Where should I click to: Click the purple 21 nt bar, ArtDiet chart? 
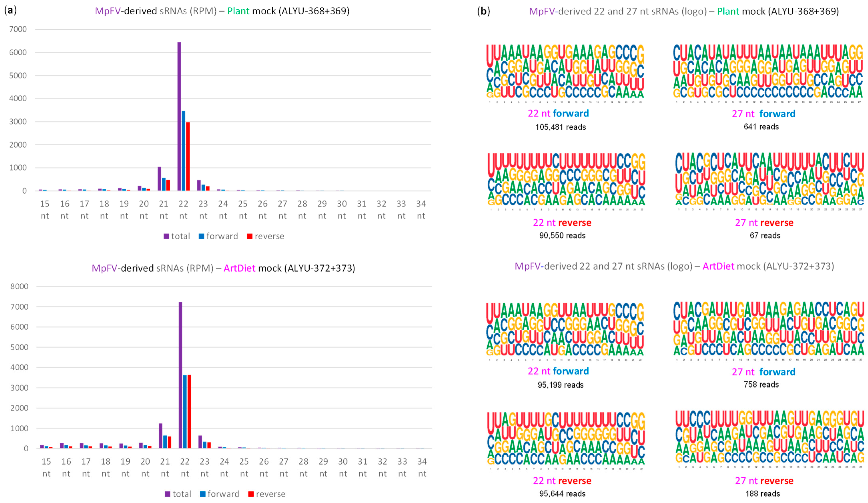[160, 436]
